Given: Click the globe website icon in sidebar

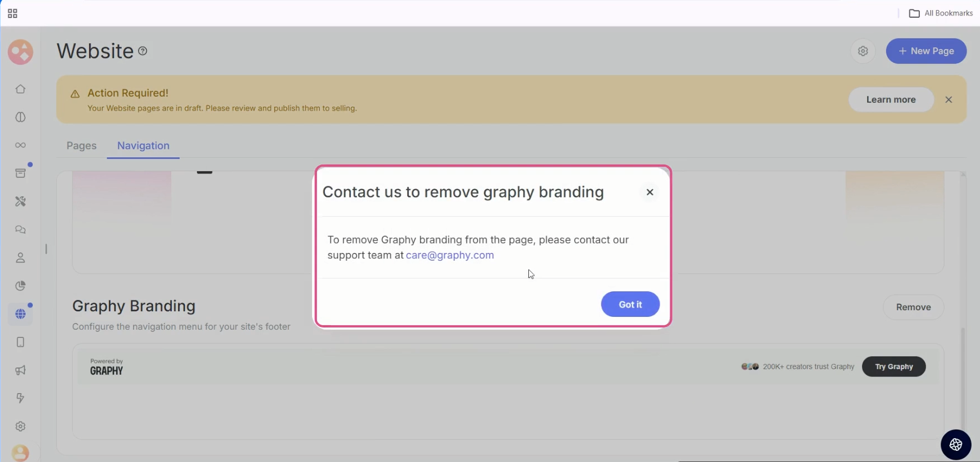Looking at the screenshot, I should pos(21,314).
